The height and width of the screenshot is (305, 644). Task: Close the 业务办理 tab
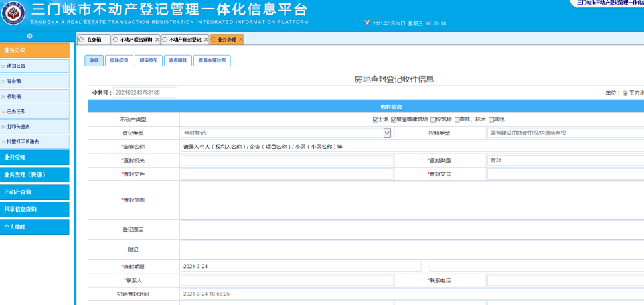[241, 40]
